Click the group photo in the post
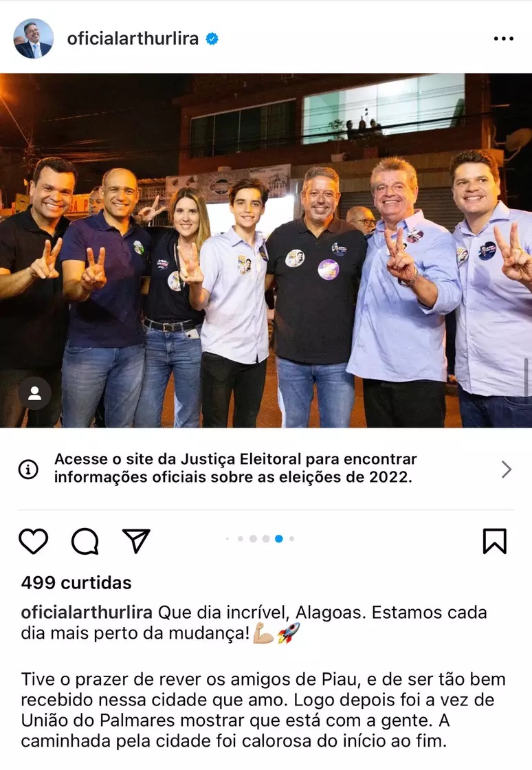 click(266, 250)
